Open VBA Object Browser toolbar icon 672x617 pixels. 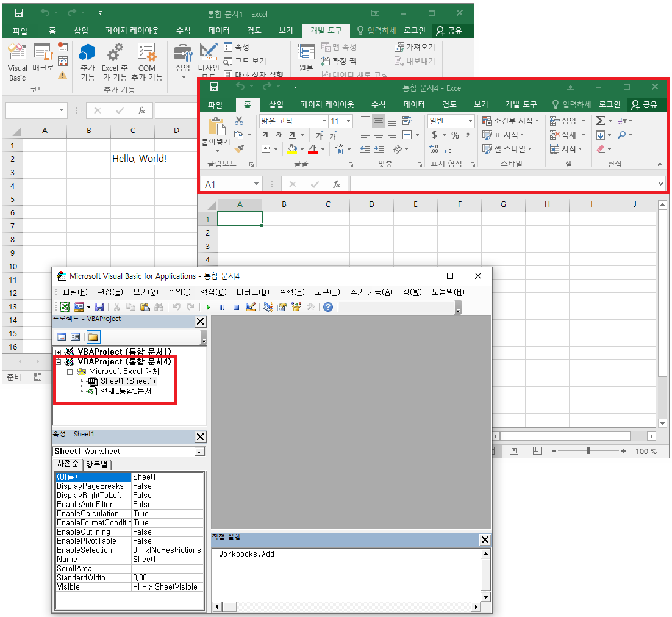[296, 307]
